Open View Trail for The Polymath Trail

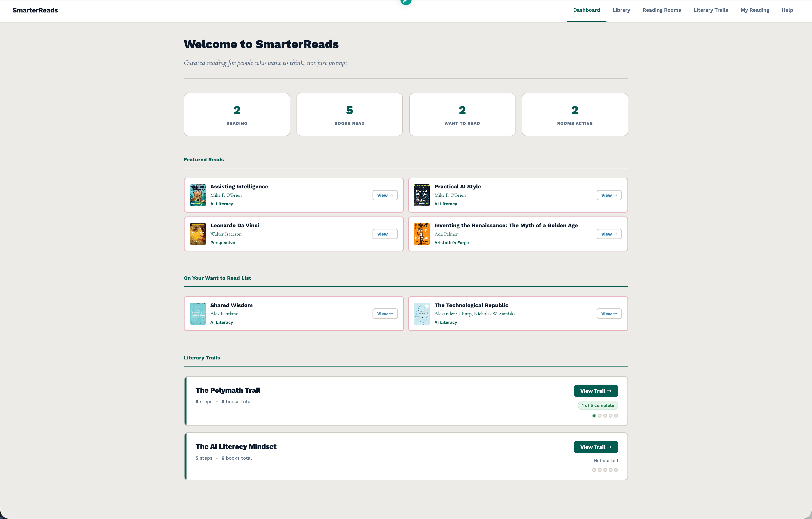(x=596, y=391)
